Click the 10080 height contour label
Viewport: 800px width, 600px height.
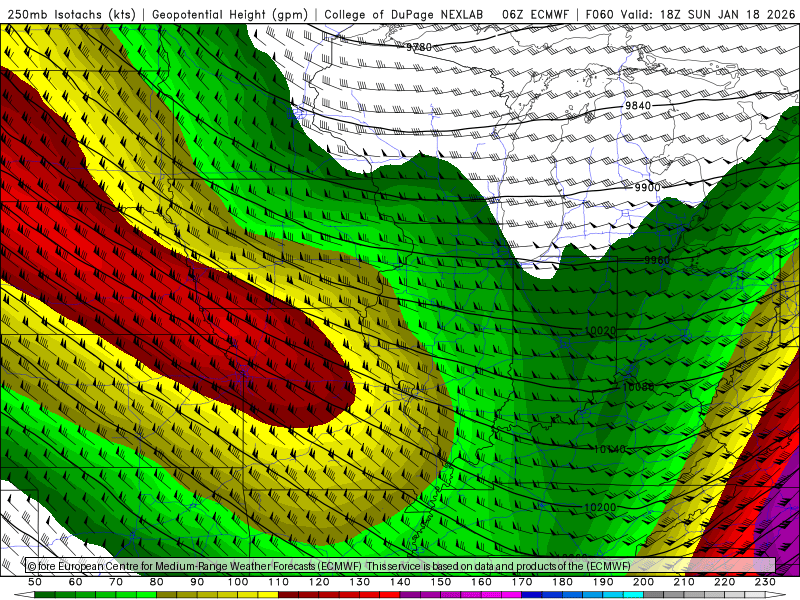point(638,387)
